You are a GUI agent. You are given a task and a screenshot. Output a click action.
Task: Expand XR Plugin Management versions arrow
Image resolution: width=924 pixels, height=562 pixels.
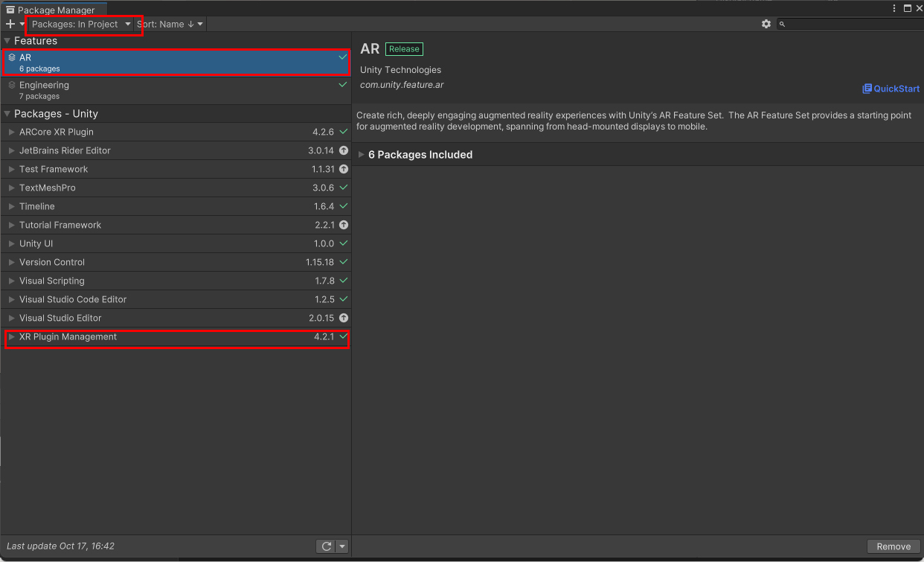pos(11,336)
